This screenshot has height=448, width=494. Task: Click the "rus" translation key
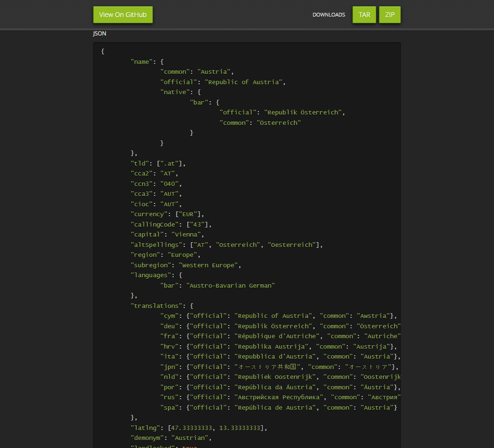click(x=169, y=397)
